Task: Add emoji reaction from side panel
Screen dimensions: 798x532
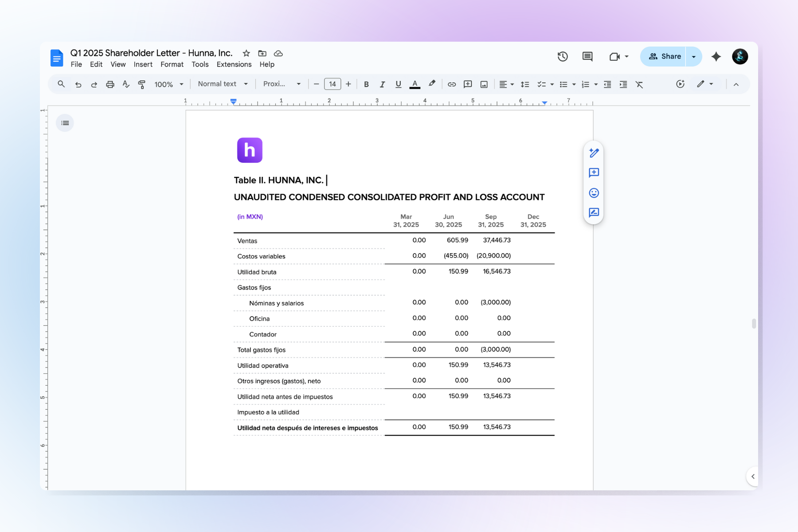Action: coord(594,193)
